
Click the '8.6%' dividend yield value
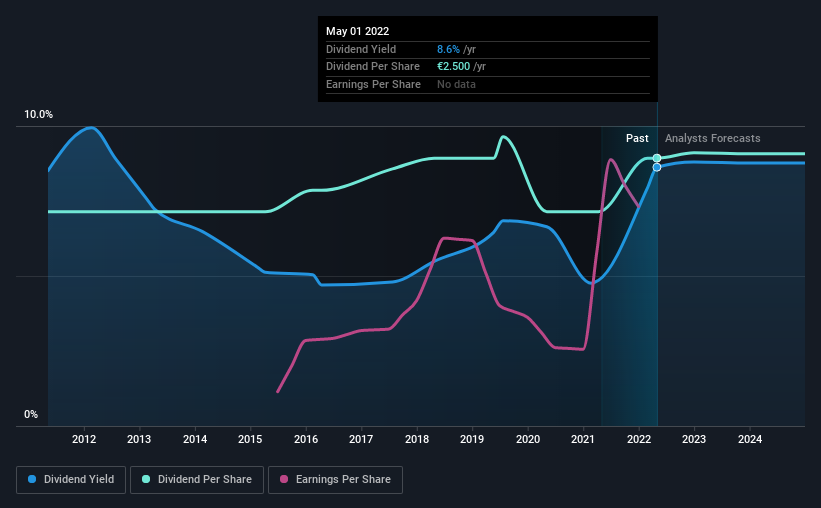(448, 49)
